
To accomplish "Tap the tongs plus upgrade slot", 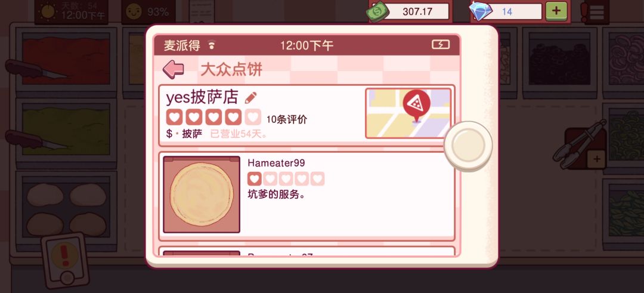I will 596,159.
